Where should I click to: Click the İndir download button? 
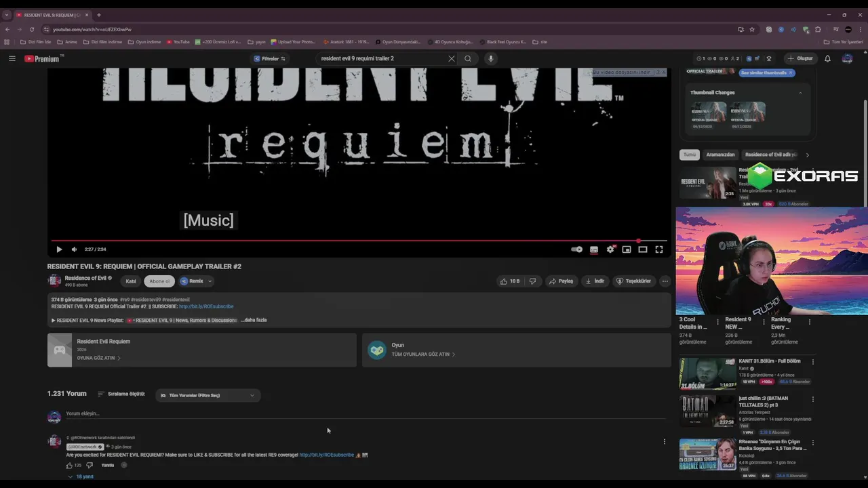point(595,281)
